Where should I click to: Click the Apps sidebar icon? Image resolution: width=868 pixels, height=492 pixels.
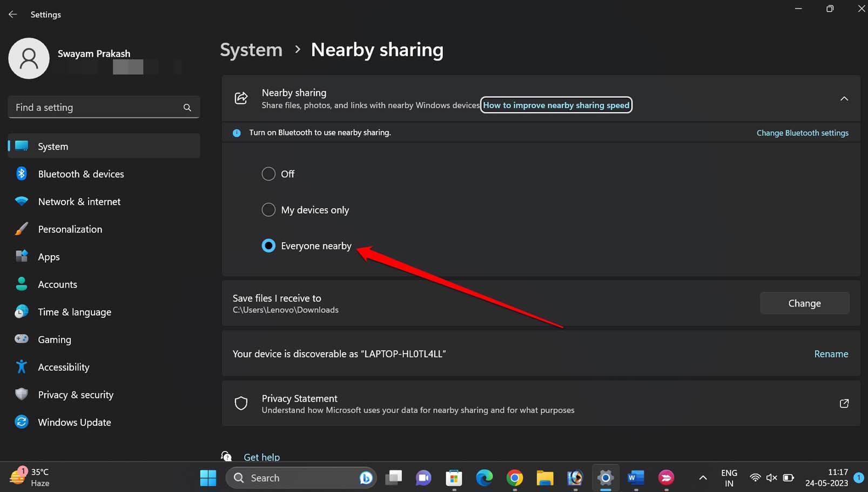(22, 256)
